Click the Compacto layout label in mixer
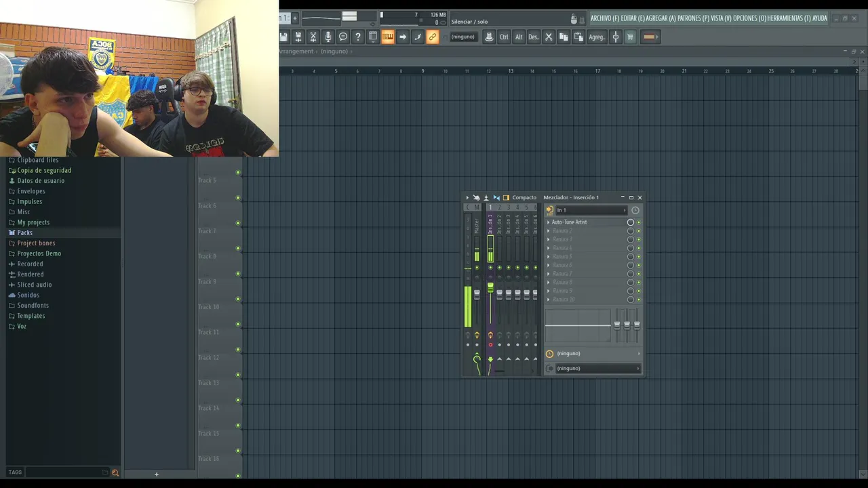Screen dimensions: 868x488 click(x=524, y=197)
